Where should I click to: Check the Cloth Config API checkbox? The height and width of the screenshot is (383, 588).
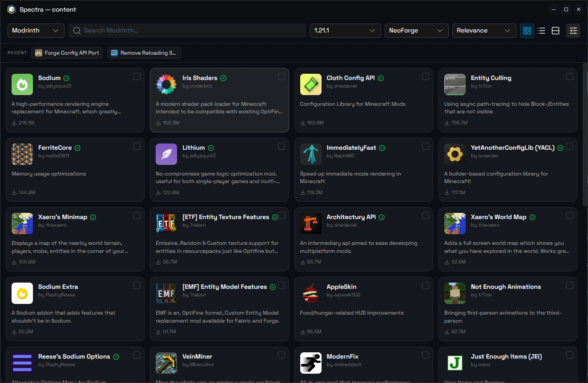tap(426, 76)
